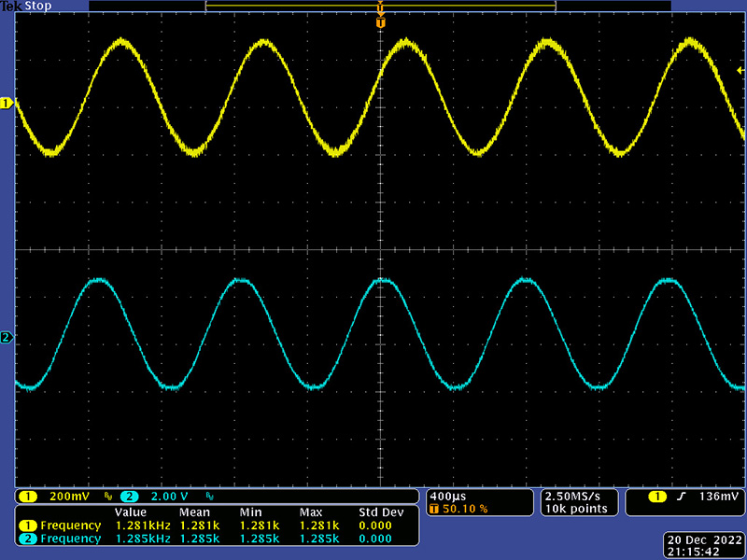Click the 10k points record length

coord(576,509)
